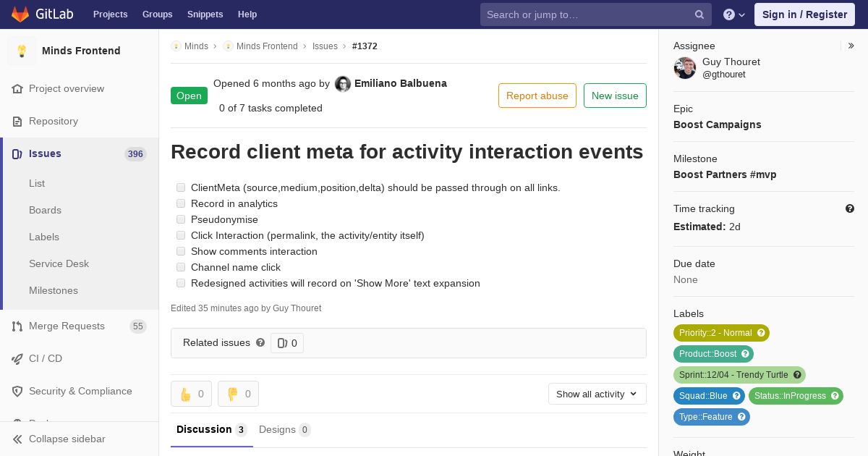Image resolution: width=868 pixels, height=456 pixels.
Task: Click the Squad::Blue label
Action: [x=709, y=396]
